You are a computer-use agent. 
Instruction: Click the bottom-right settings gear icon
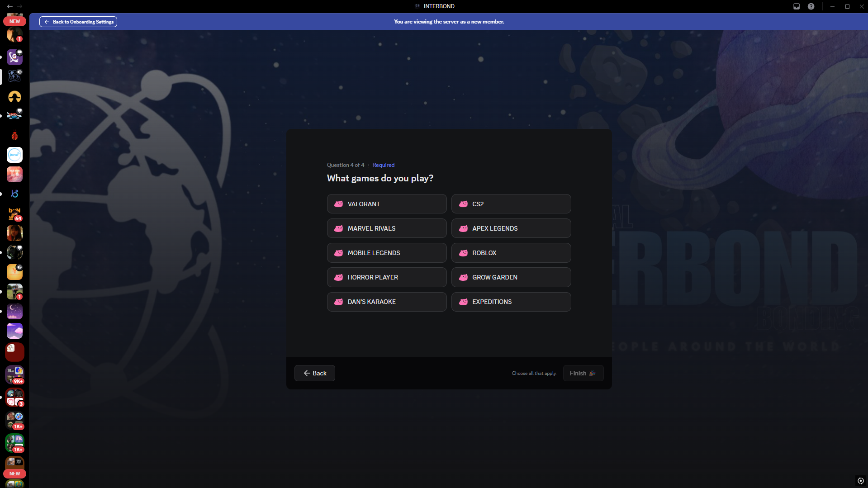(861, 481)
